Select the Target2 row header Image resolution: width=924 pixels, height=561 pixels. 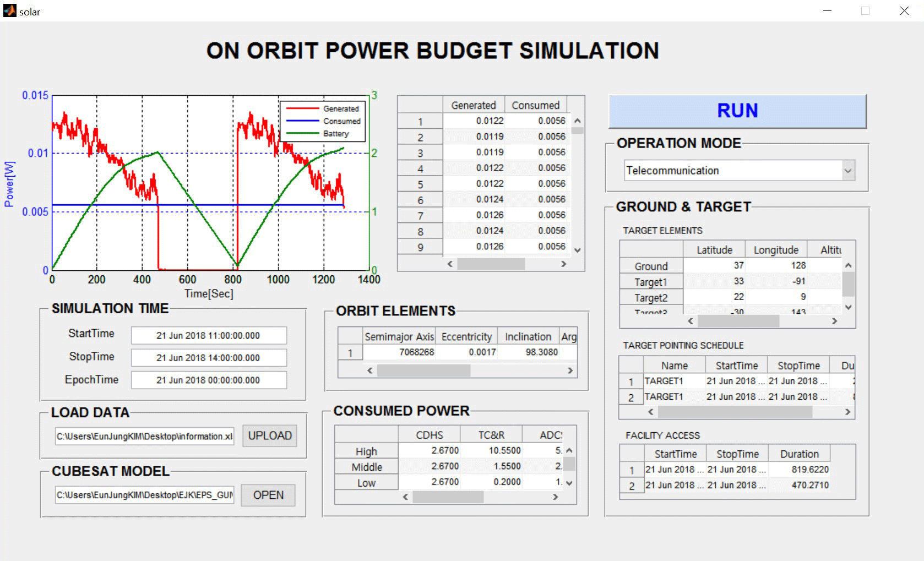(x=651, y=298)
